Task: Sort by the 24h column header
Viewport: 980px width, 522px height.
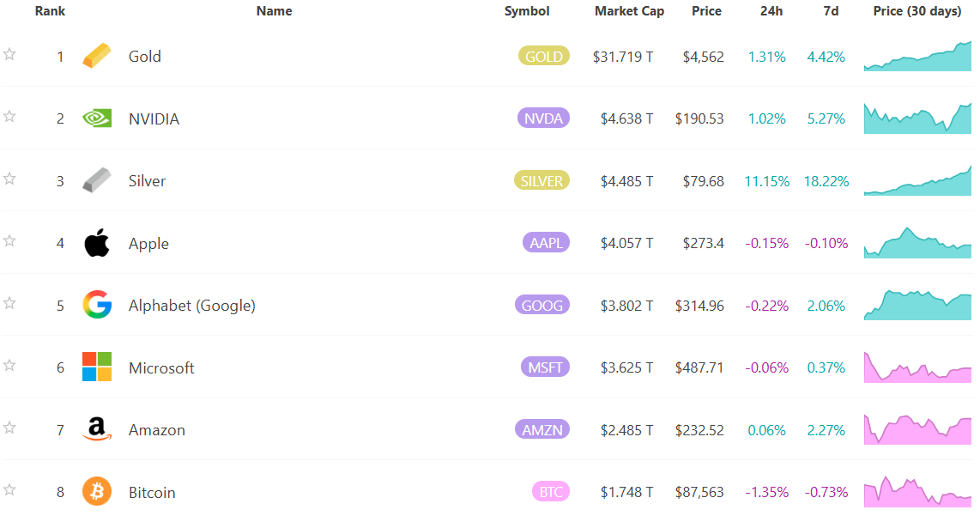Action: (771, 10)
